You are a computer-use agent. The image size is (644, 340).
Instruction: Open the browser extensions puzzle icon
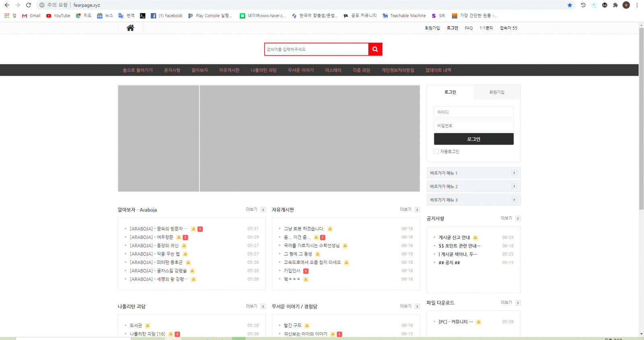[x=615, y=5]
